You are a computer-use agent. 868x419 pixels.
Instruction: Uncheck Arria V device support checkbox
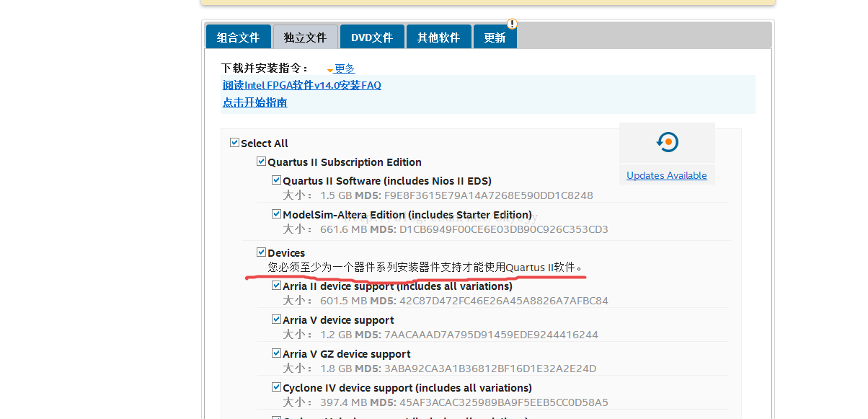click(276, 319)
